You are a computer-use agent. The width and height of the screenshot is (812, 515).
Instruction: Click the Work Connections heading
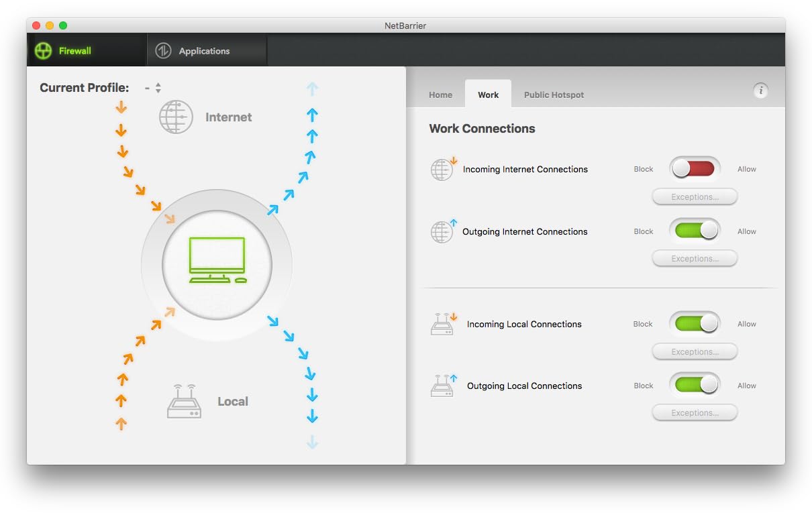482,129
